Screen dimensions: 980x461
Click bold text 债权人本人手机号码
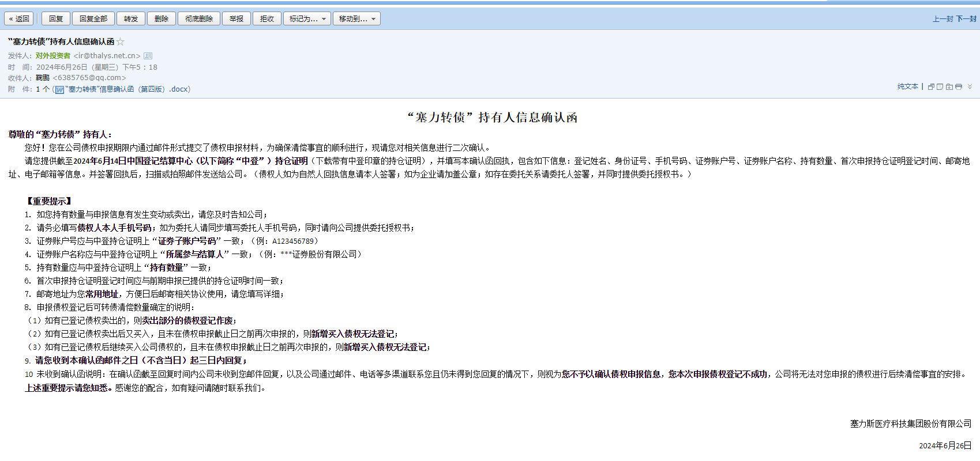[114, 228]
